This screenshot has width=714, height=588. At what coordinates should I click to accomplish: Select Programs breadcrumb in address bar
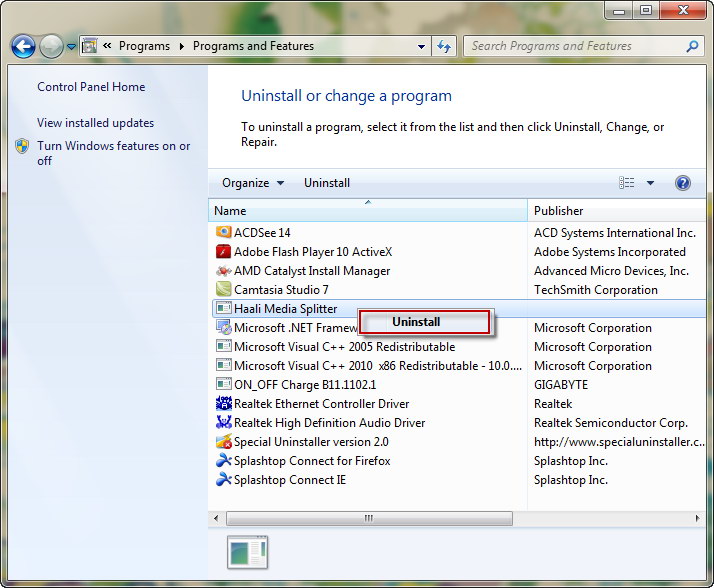[x=144, y=46]
